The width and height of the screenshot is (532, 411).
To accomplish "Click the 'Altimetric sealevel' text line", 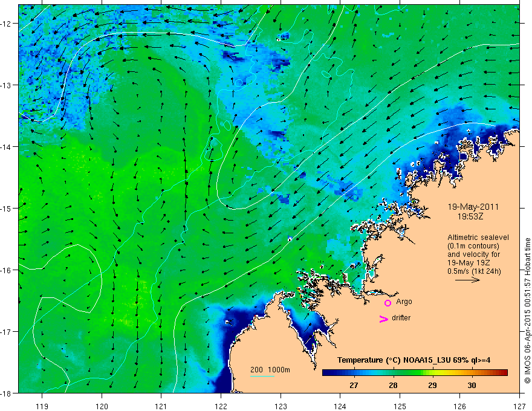I will click(478, 238).
